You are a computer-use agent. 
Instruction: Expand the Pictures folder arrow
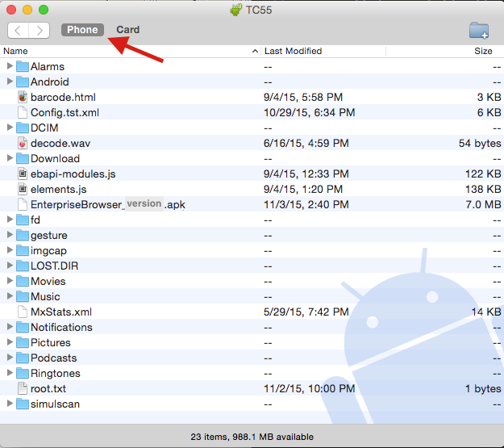[x=10, y=342]
